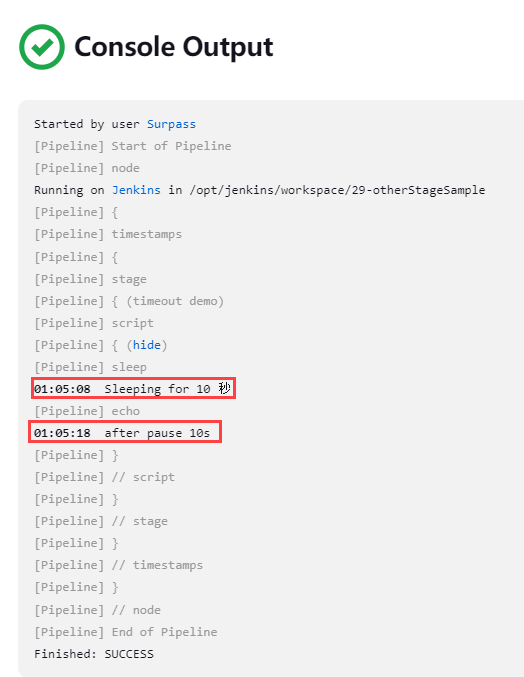
Task: Click the '[Pipeline] echo' line
Action: 87,411
